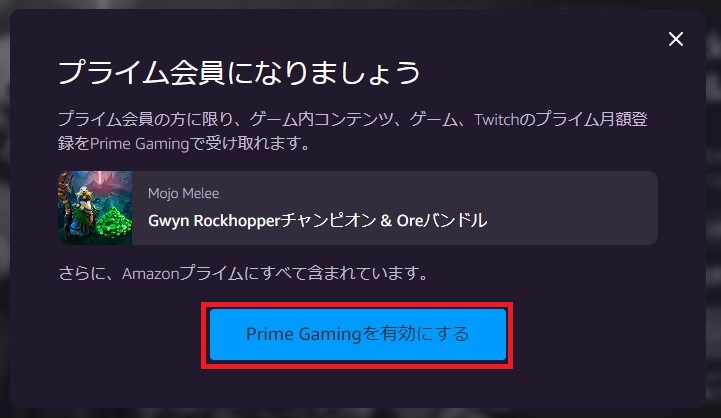Click the red volcano sky in the thumbnail
The image size is (721, 418).
click(x=108, y=181)
